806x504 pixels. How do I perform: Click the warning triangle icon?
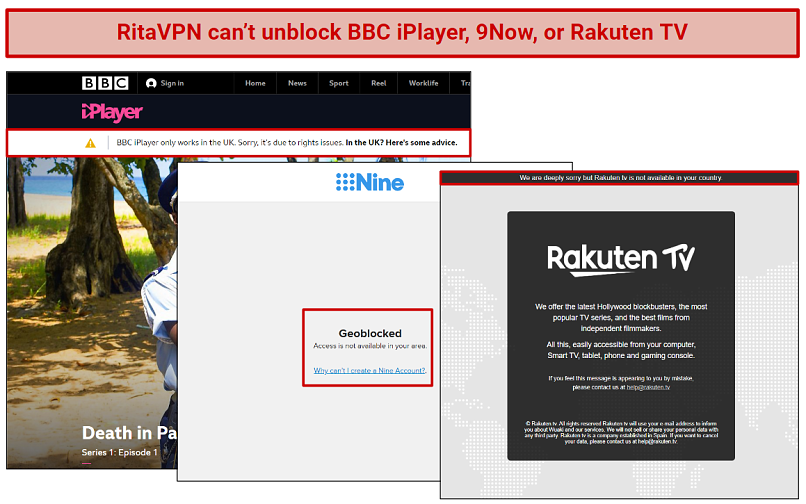[x=90, y=143]
